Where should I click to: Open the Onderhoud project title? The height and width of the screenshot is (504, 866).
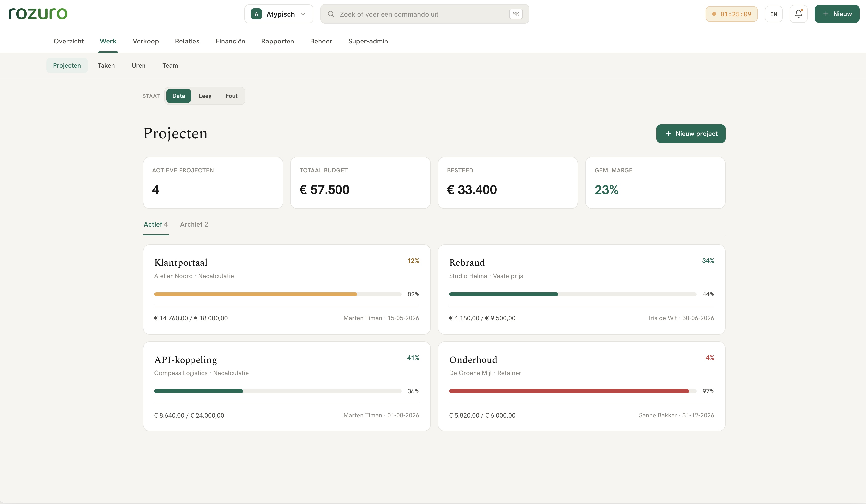point(473,360)
